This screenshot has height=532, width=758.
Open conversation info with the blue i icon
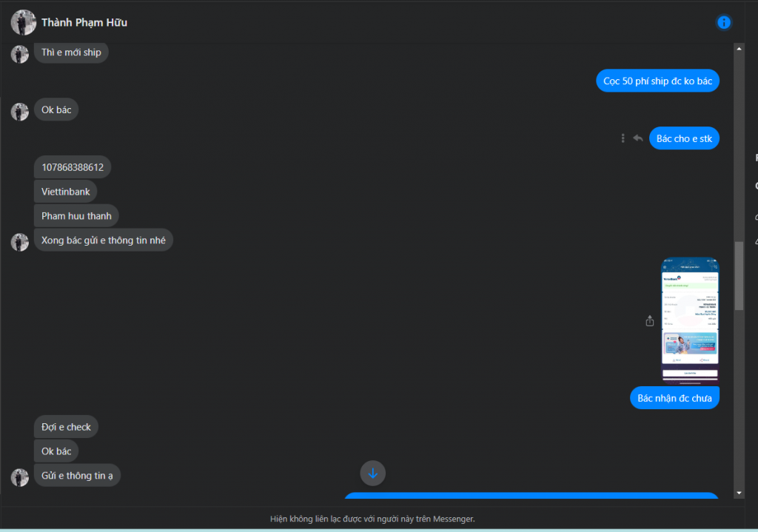pyautogui.click(x=723, y=22)
